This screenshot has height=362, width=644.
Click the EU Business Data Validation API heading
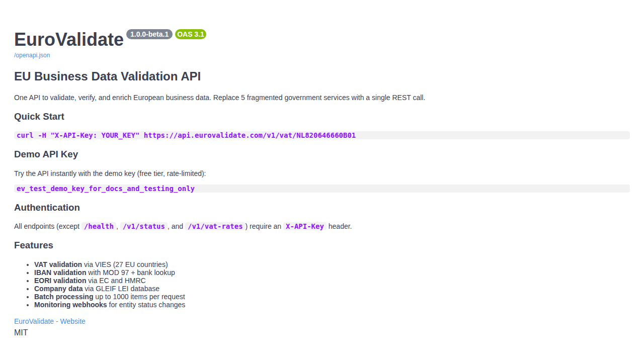(x=108, y=76)
